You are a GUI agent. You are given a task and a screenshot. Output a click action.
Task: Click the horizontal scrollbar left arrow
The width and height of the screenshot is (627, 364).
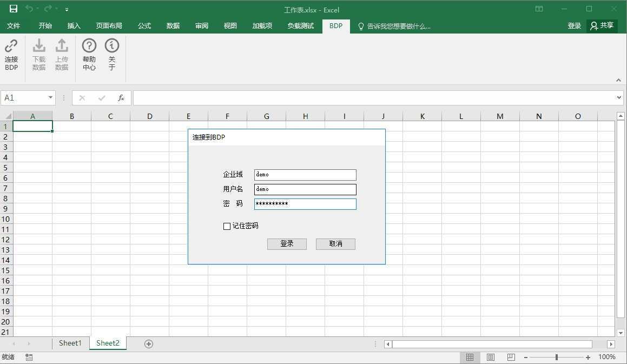388,344
